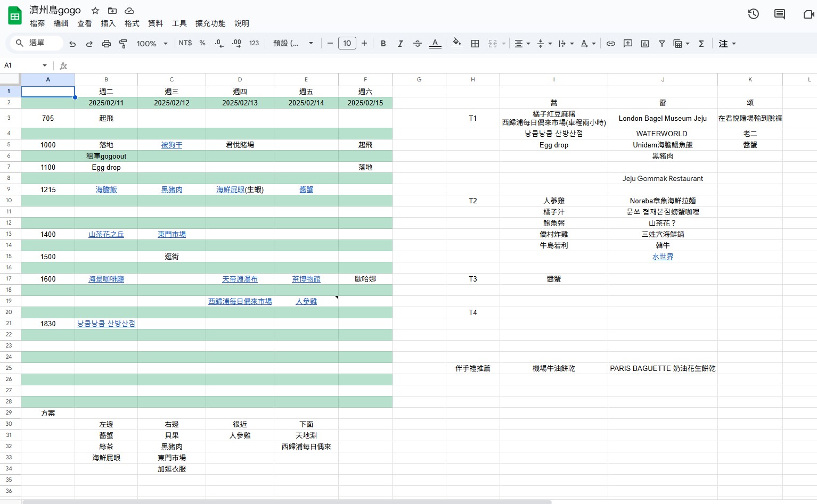Viewport: 817px width, 504px height.
Task: Open the comments panel icon
Action: coord(780,14)
